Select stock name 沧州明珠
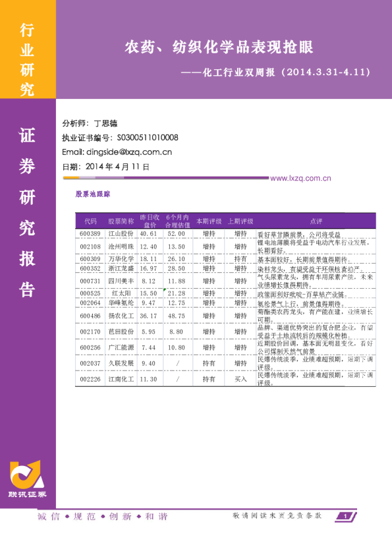The image size is (392, 555). (121, 247)
